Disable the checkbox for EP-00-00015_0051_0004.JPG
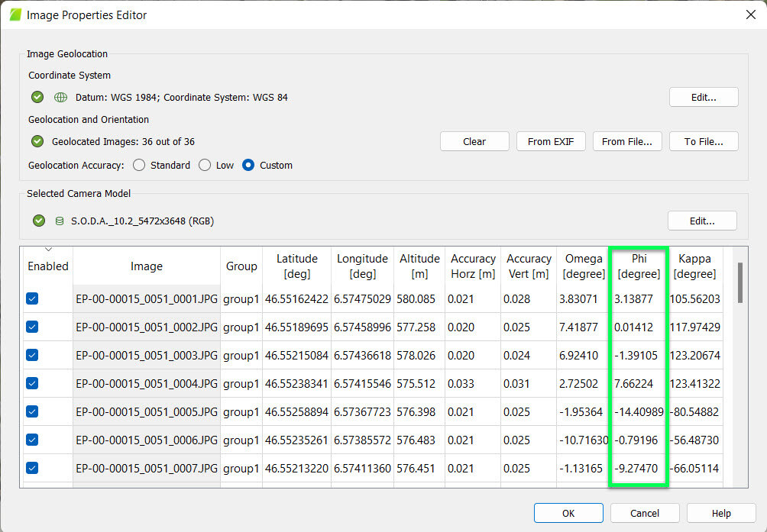The width and height of the screenshot is (767, 532). click(x=32, y=383)
